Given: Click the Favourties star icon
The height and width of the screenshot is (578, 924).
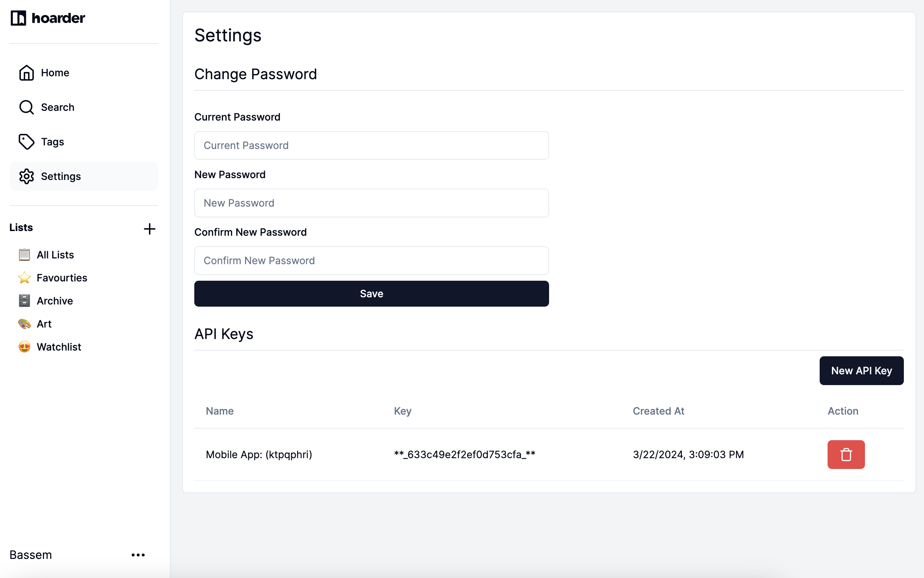Looking at the screenshot, I should click(x=24, y=278).
